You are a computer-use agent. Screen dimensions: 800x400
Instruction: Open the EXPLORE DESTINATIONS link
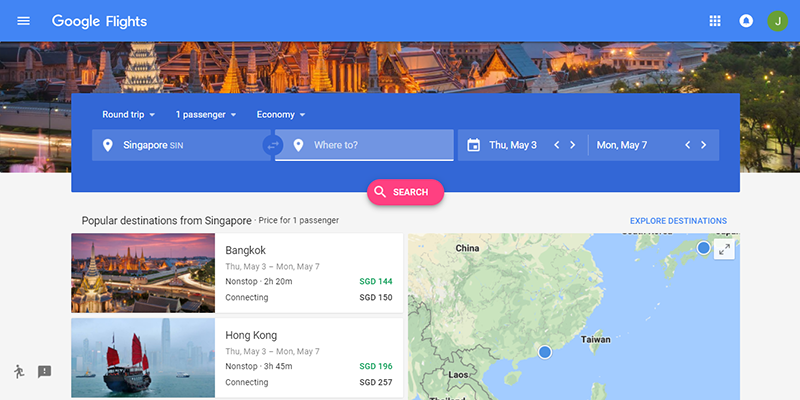point(678,221)
